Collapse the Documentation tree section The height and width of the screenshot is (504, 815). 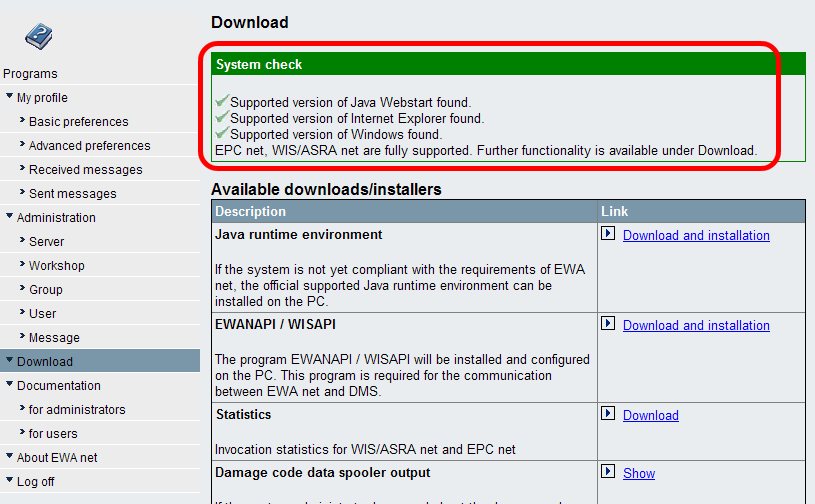(x=10, y=385)
